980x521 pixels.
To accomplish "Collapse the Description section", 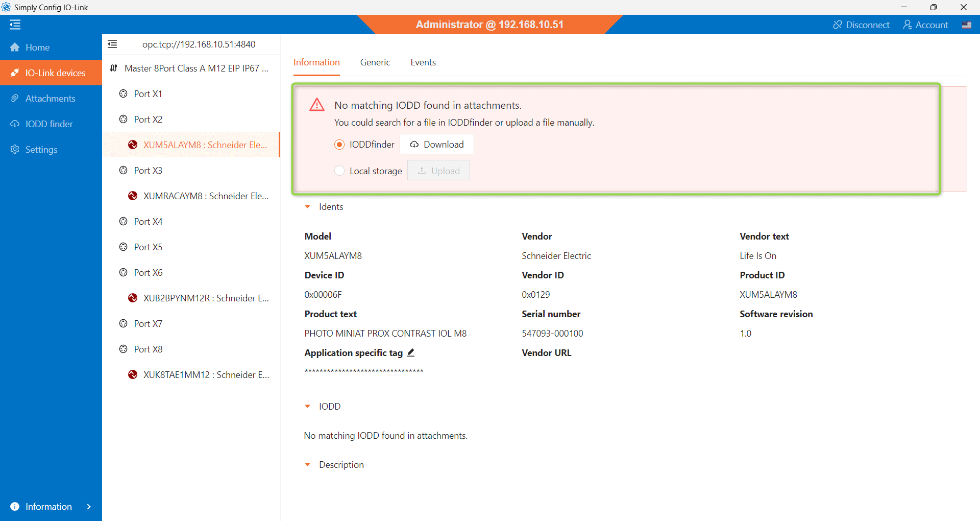I will point(308,465).
